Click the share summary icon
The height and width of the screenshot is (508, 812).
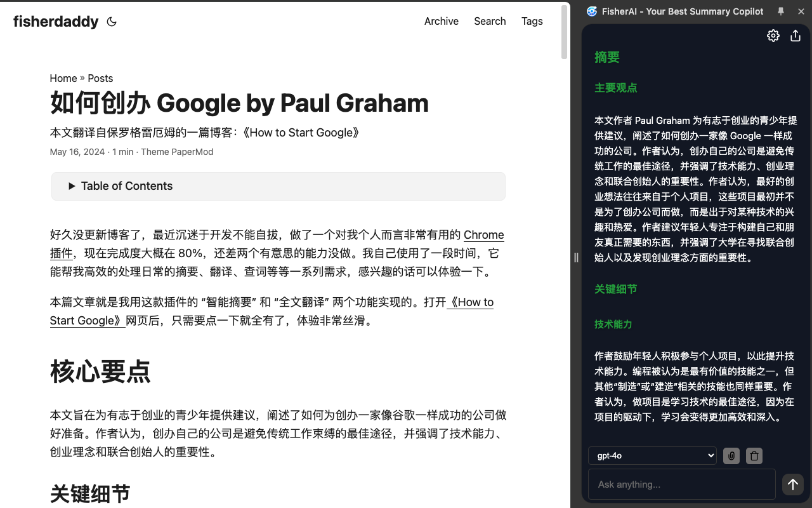(x=795, y=36)
